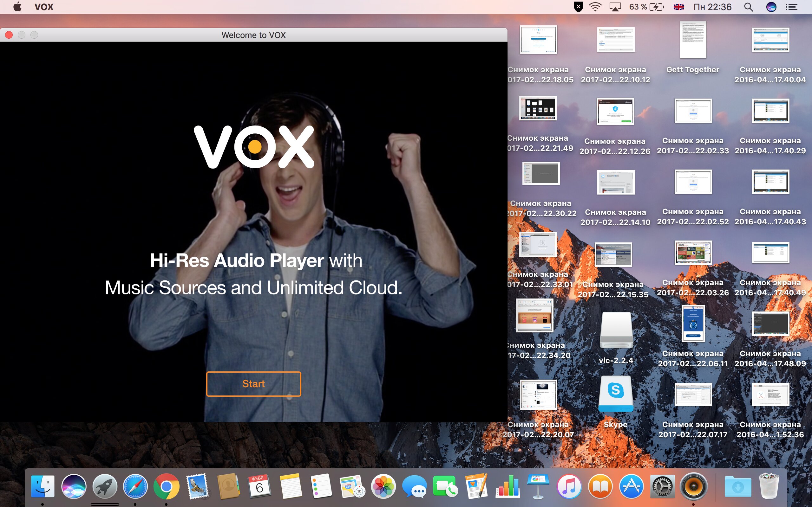The height and width of the screenshot is (507, 812).
Task: Open iTunes from the Dock
Action: [569, 486]
